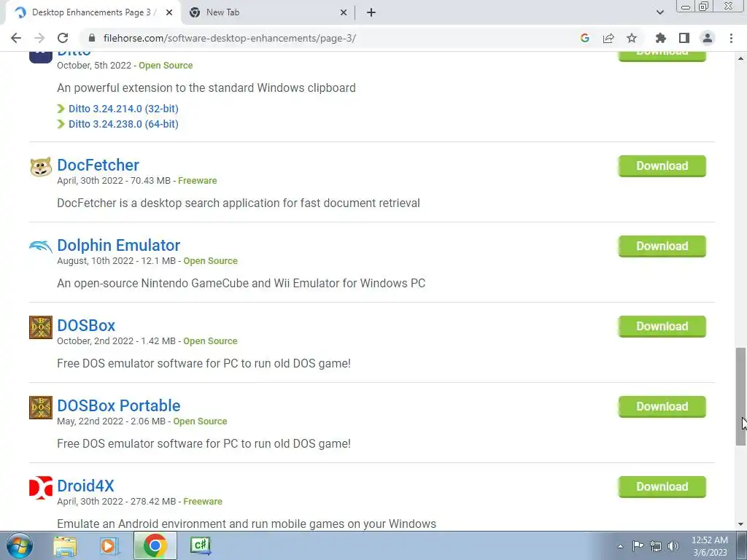Bookmark this page with the star
This screenshot has width=747, height=560.
point(632,38)
